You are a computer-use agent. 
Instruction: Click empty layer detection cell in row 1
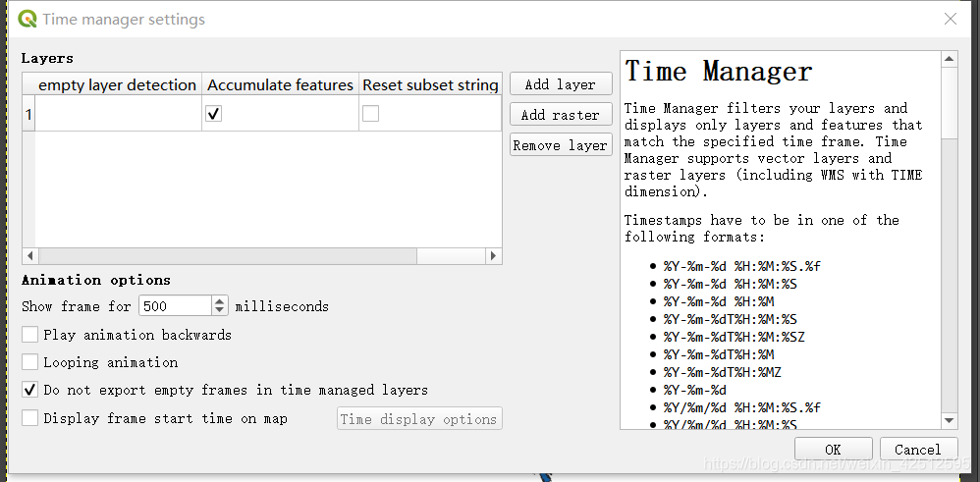pos(118,114)
